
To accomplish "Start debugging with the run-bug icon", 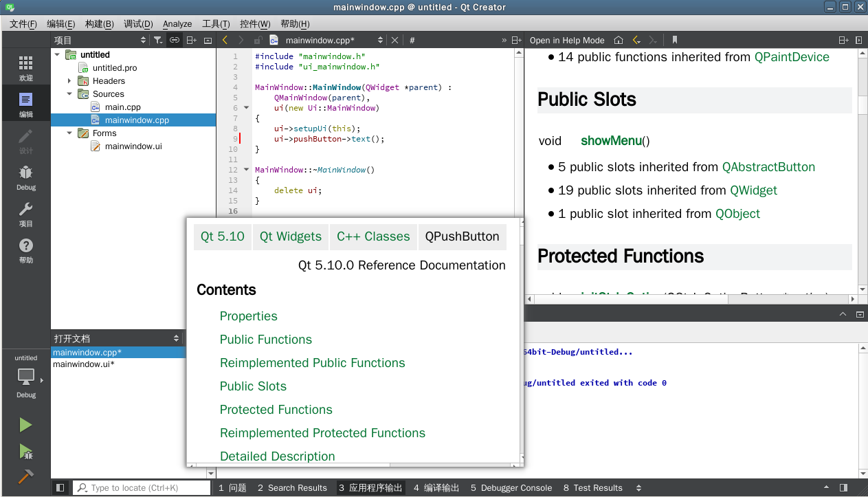I will tap(25, 452).
